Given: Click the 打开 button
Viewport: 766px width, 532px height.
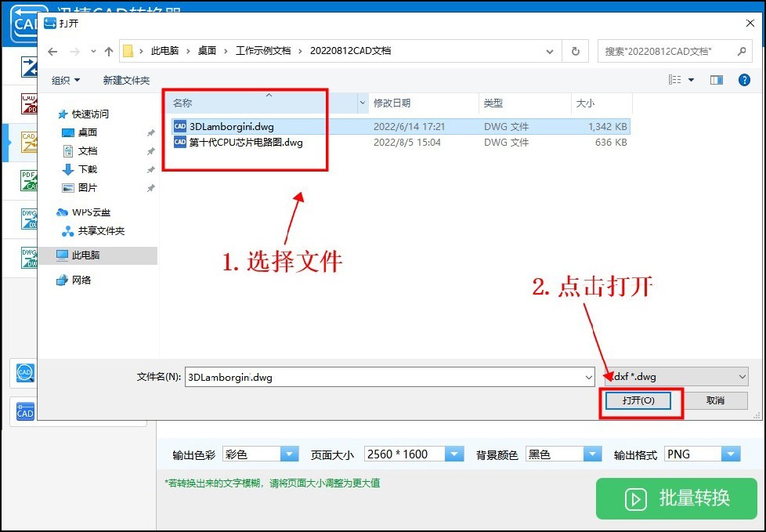Looking at the screenshot, I should (x=640, y=400).
